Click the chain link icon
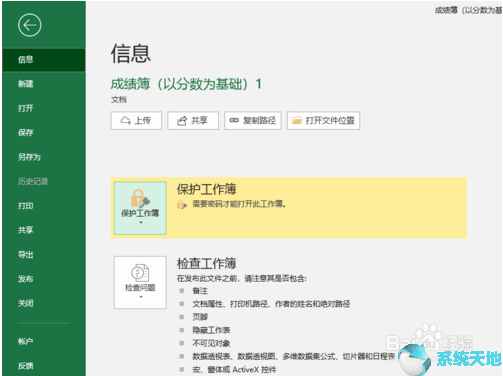Viewport: 503px width, 376px height. [x=234, y=120]
